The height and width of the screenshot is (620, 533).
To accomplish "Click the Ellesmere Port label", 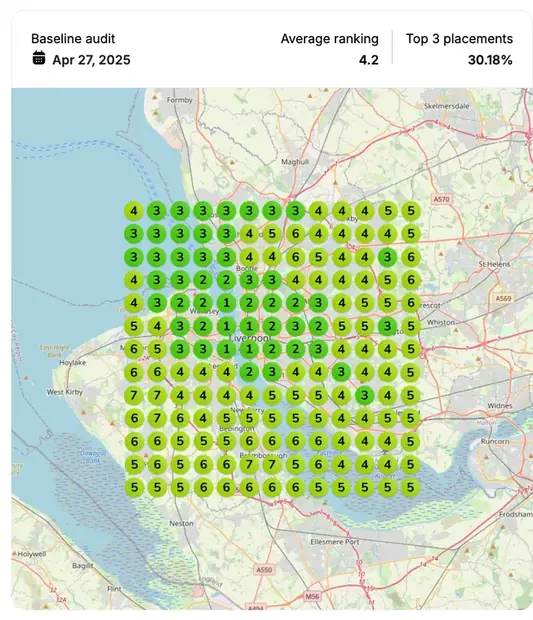I will [x=335, y=542].
